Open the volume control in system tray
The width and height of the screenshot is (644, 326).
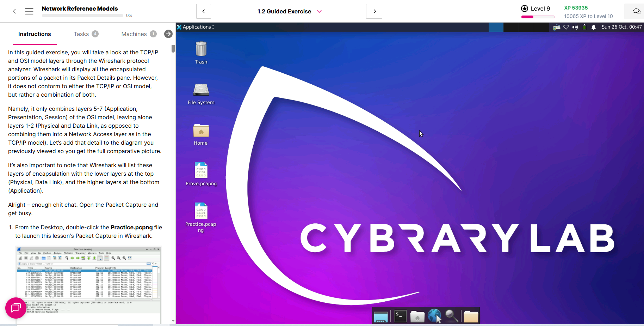[x=575, y=27]
